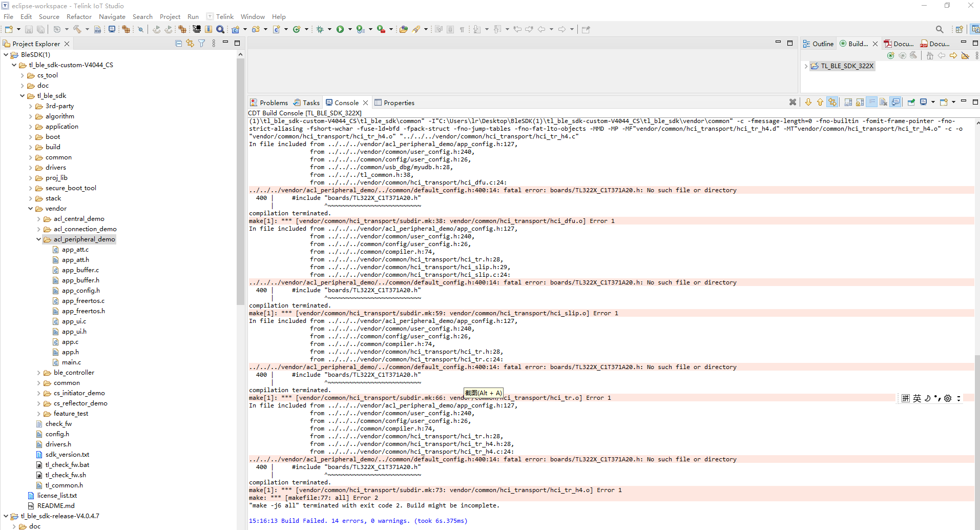Expand the cs_tool folder
Image resolution: width=980 pixels, height=530 pixels.
click(x=22, y=75)
